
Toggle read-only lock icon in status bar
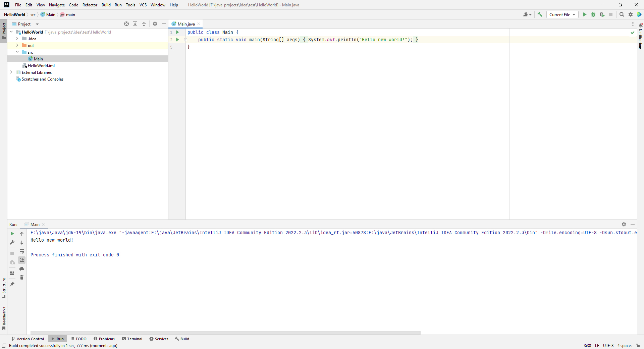pos(638,346)
